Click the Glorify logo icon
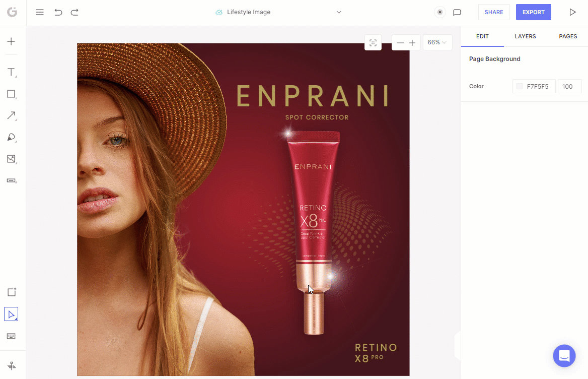588x379 pixels. (12, 12)
